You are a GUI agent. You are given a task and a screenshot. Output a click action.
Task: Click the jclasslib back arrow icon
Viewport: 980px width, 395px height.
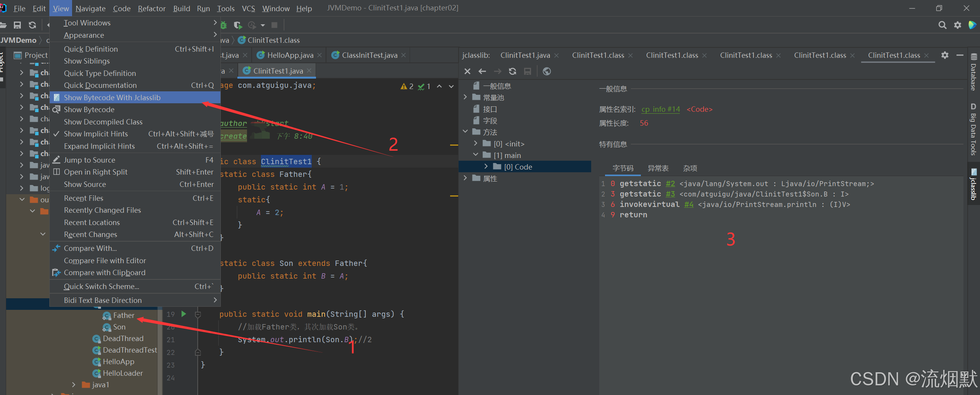click(482, 71)
